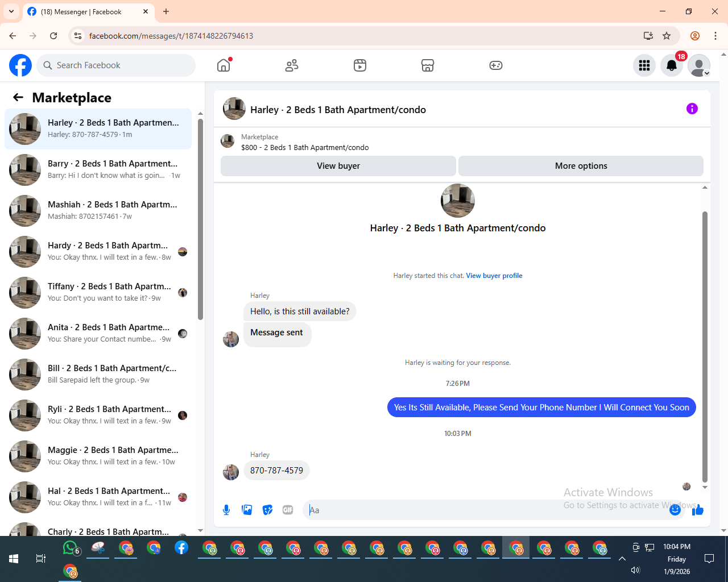Choose a GIF icon
The height and width of the screenshot is (582, 728).
(x=288, y=510)
